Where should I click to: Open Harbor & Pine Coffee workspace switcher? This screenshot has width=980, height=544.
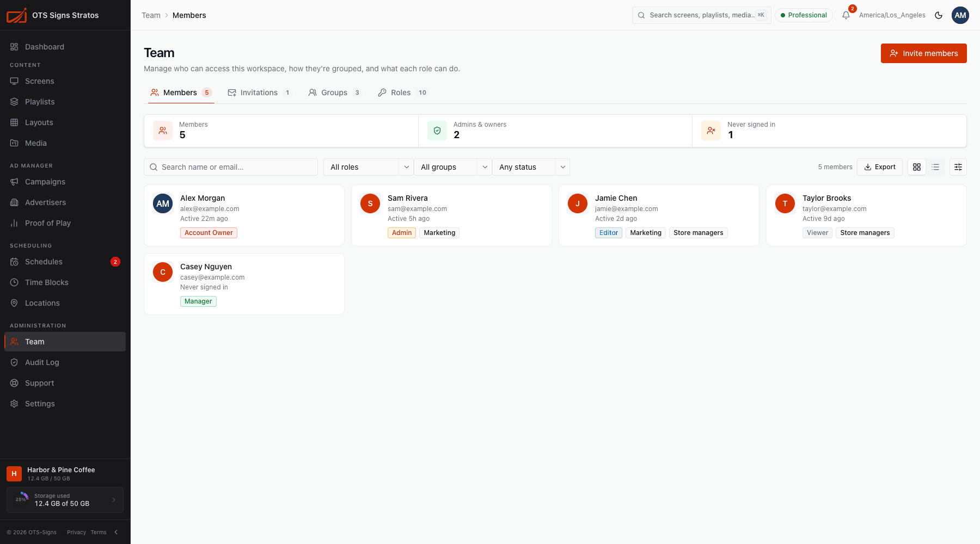[65, 473]
